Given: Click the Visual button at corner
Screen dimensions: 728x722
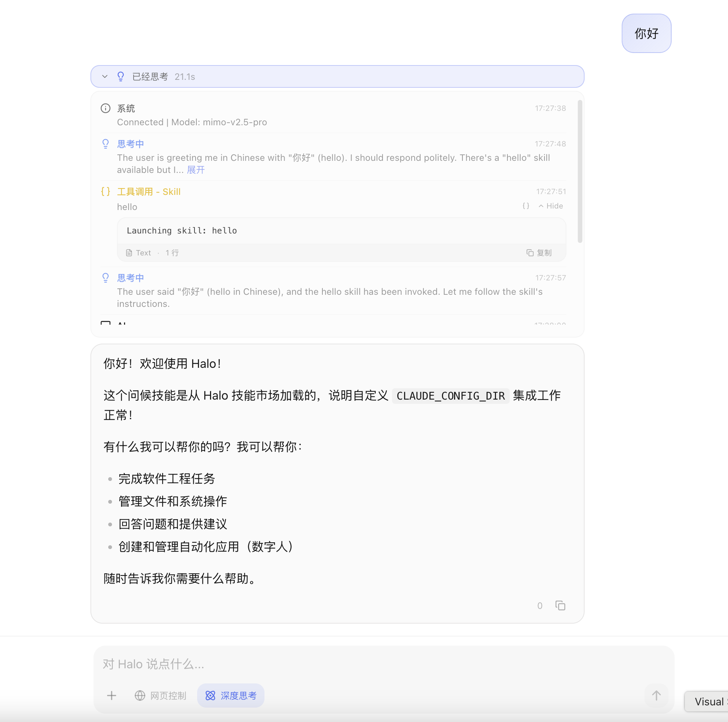Looking at the screenshot, I should (x=706, y=702).
